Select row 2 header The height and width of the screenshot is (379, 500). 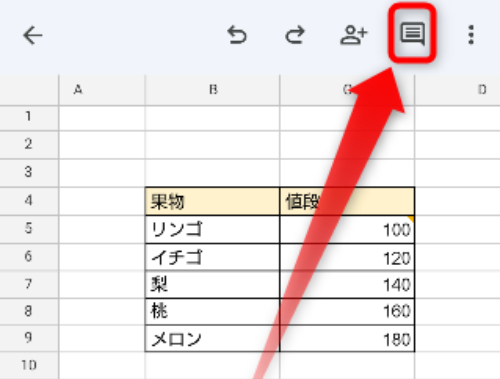click(x=29, y=145)
